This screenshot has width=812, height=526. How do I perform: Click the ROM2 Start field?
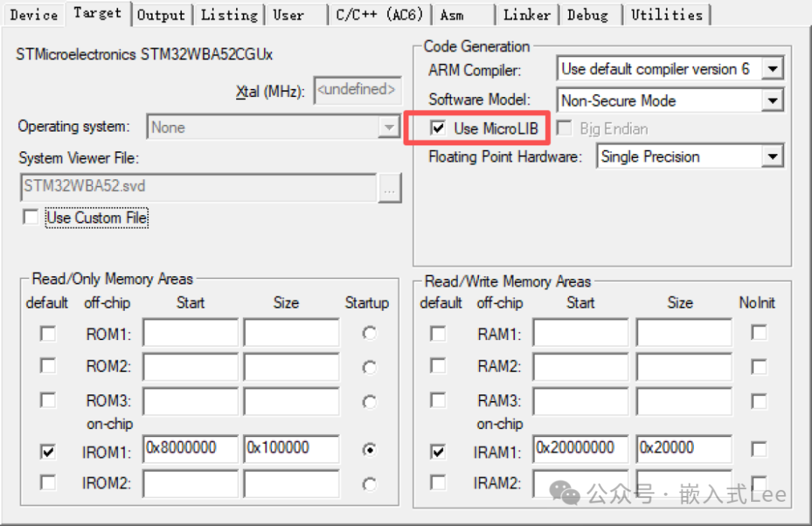[190, 367]
